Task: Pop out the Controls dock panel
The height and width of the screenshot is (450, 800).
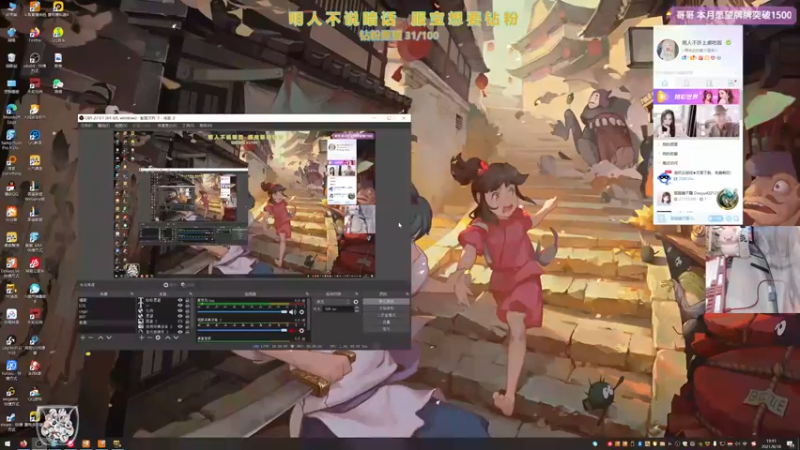Action: (407, 294)
